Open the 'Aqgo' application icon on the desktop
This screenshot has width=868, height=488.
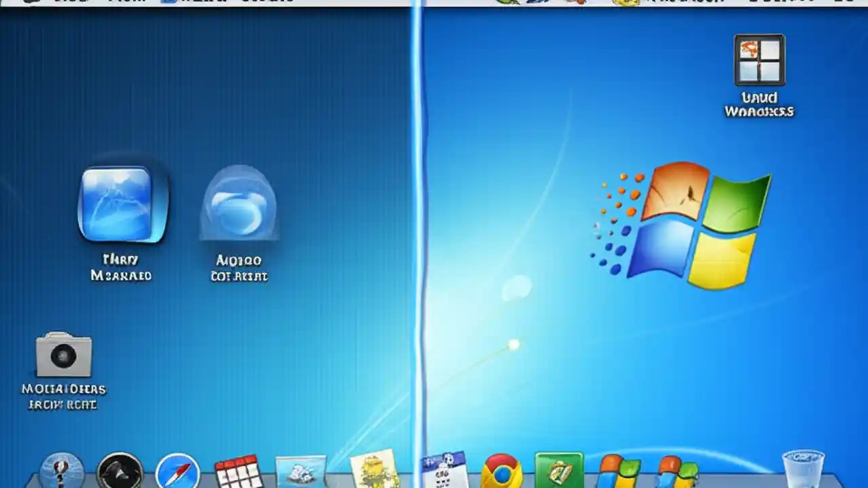pos(239,207)
